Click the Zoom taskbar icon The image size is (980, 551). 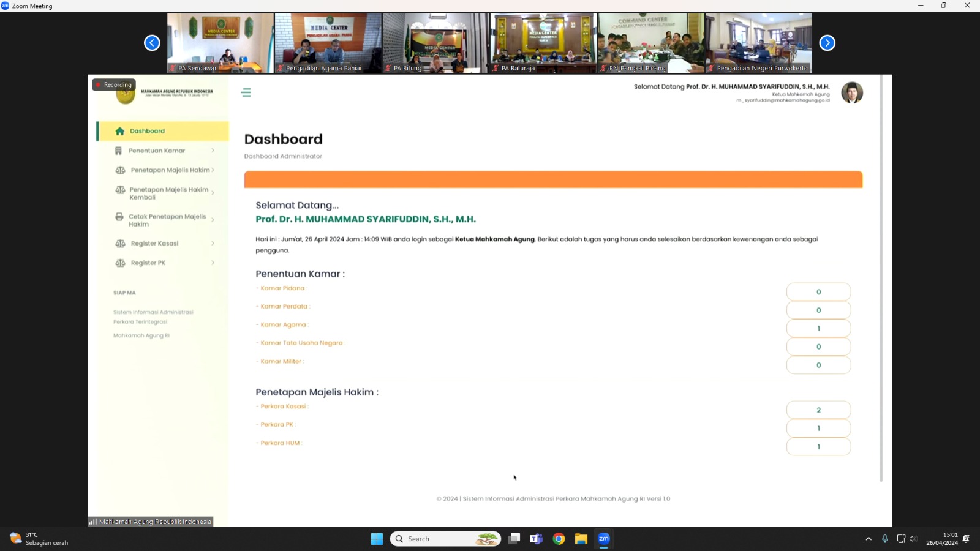pyautogui.click(x=604, y=539)
